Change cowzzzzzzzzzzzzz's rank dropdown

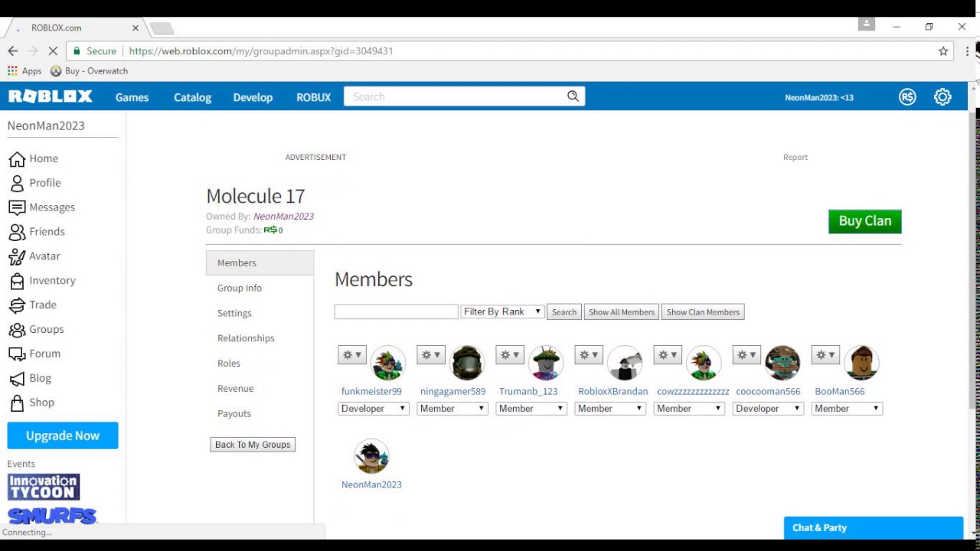pos(689,409)
